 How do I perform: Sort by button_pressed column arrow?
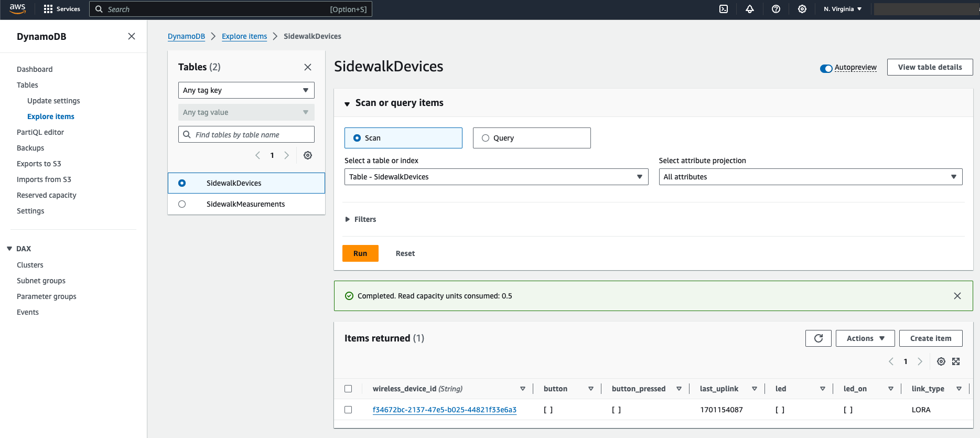[679, 389]
